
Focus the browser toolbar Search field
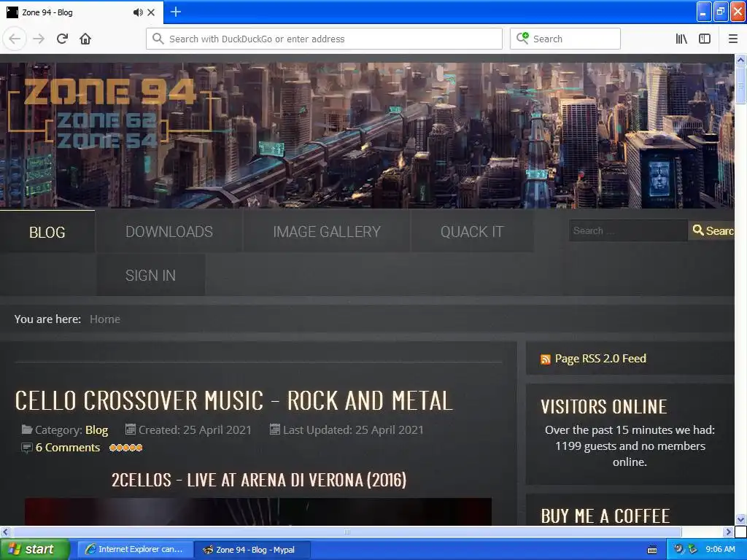click(x=565, y=39)
